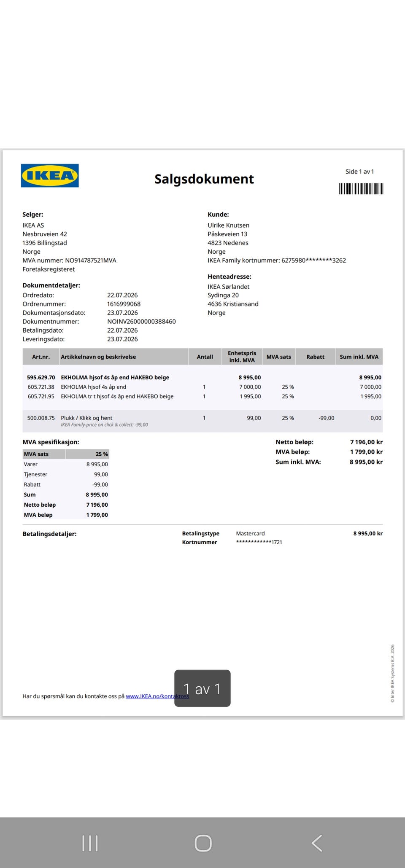
Task: Click the Art.nr. column header
Action: pos(41,357)
